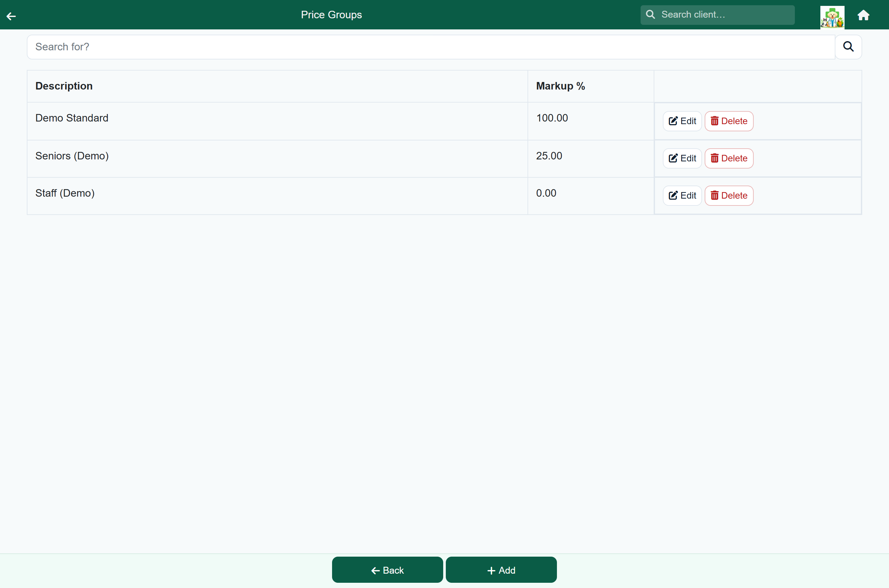Edit the Demo Standard price group
The width and height of the screenshot is (889, 588).
(682, 121)
